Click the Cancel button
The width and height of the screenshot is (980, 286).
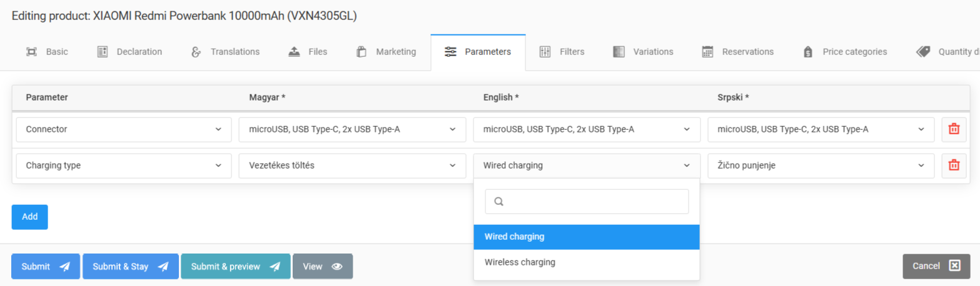(935, 266)
